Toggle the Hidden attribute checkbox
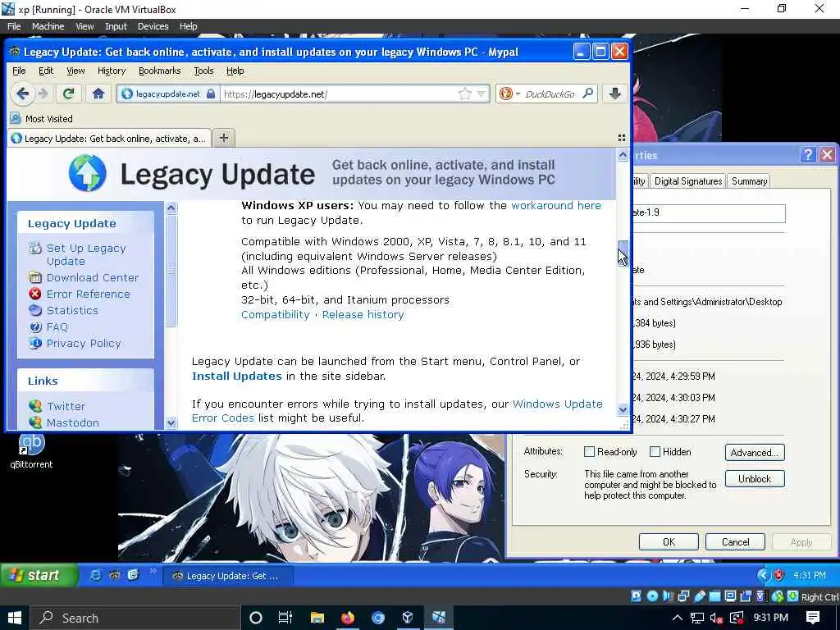The image size is (840, 630). click(x=655, y=452)
